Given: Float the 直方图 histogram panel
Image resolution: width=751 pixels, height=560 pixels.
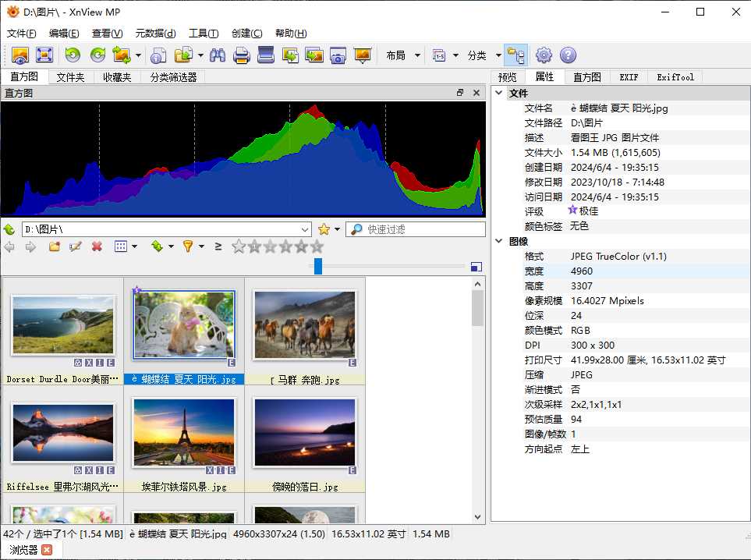Looking at the screenshot, I should pyautogui.click(x=460, y=93).
